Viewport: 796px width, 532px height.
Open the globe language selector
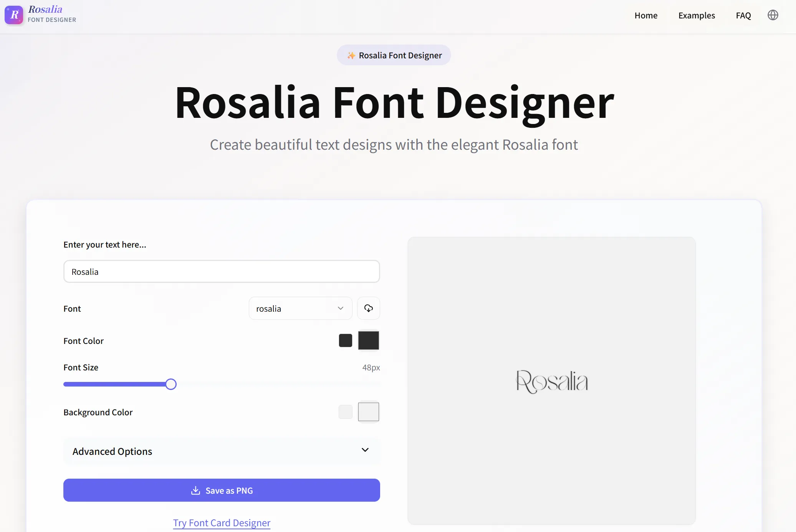click(773, 15)
